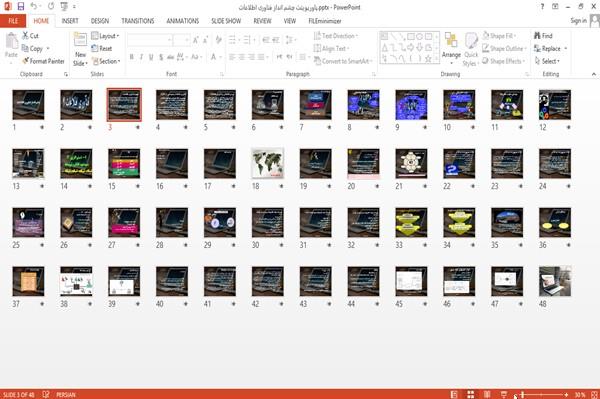This screenshot has height=399, width=600.
Task: Switch to the VIEW tab
Action: point(290,21)
